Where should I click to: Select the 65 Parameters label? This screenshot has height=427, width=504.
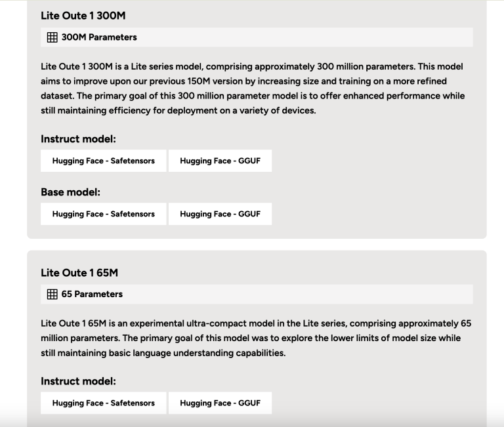(92, 294)
